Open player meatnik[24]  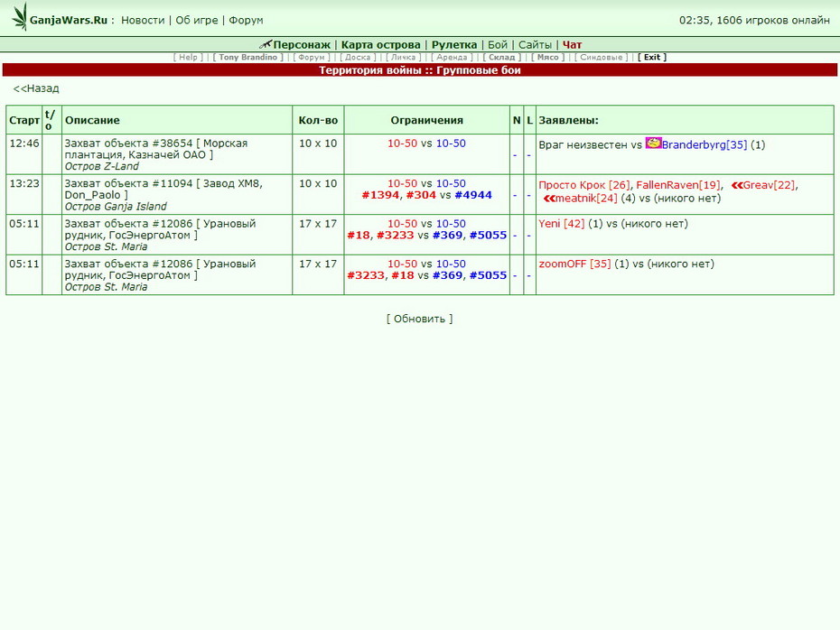click(x=586, y=199)
